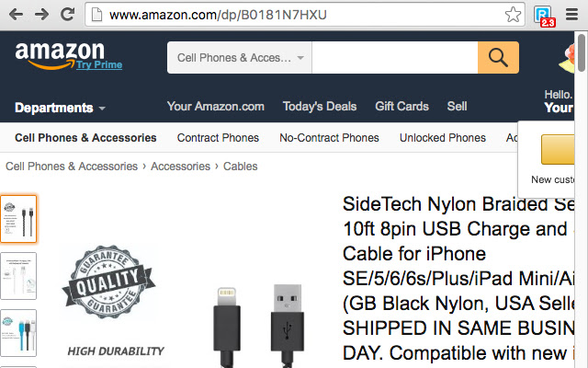Bookmark page with the star icon
588x368 pixels.
click(513, 16)
